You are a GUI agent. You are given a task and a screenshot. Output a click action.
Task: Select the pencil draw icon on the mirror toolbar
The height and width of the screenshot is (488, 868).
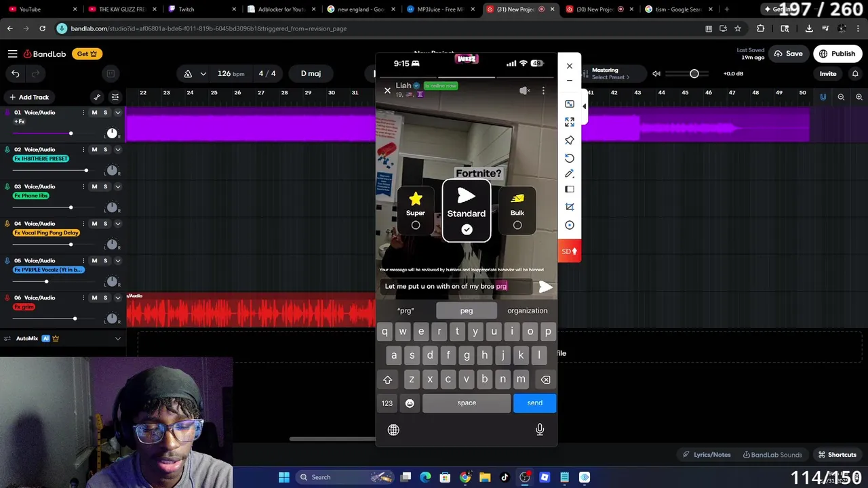(570, 174)
